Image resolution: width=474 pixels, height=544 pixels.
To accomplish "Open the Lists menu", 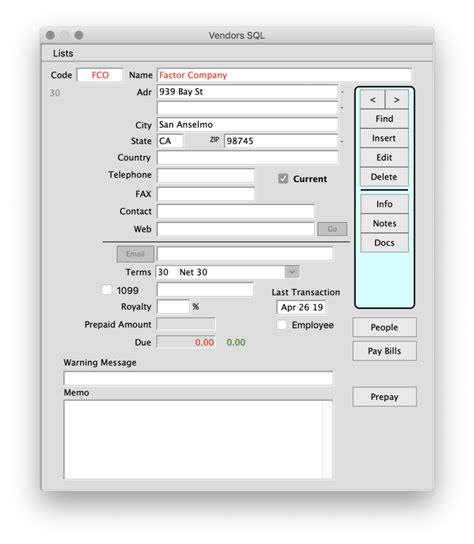I will [63, 53].
